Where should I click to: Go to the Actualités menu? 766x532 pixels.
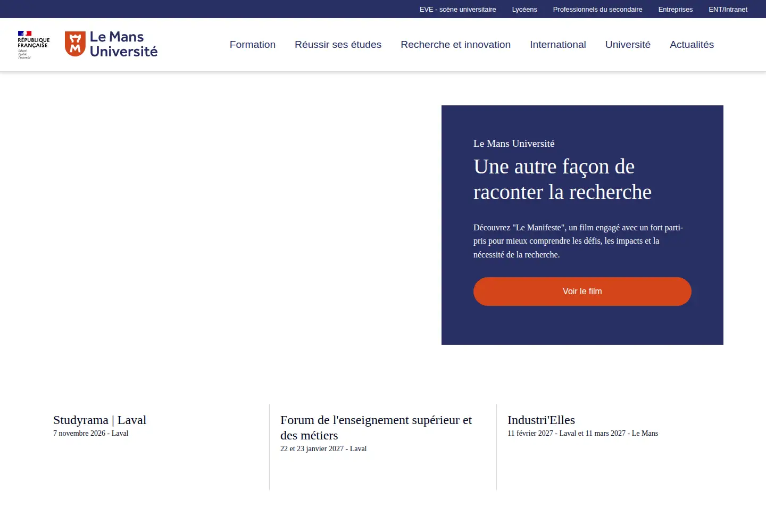point(692,45)
